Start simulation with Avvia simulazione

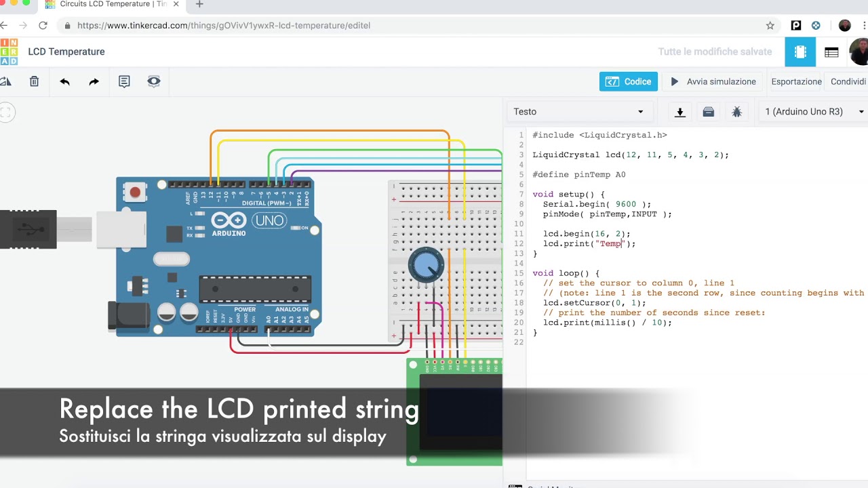tap(713, 81)
